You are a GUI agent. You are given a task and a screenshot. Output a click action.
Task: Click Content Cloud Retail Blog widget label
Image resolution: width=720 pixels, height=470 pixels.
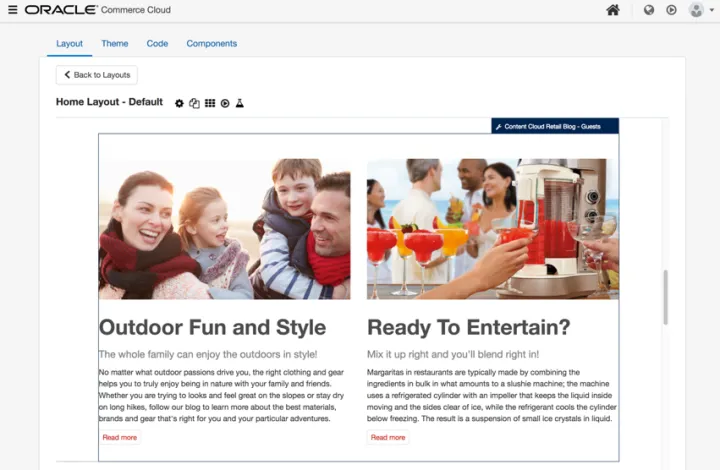coord(555,126)
